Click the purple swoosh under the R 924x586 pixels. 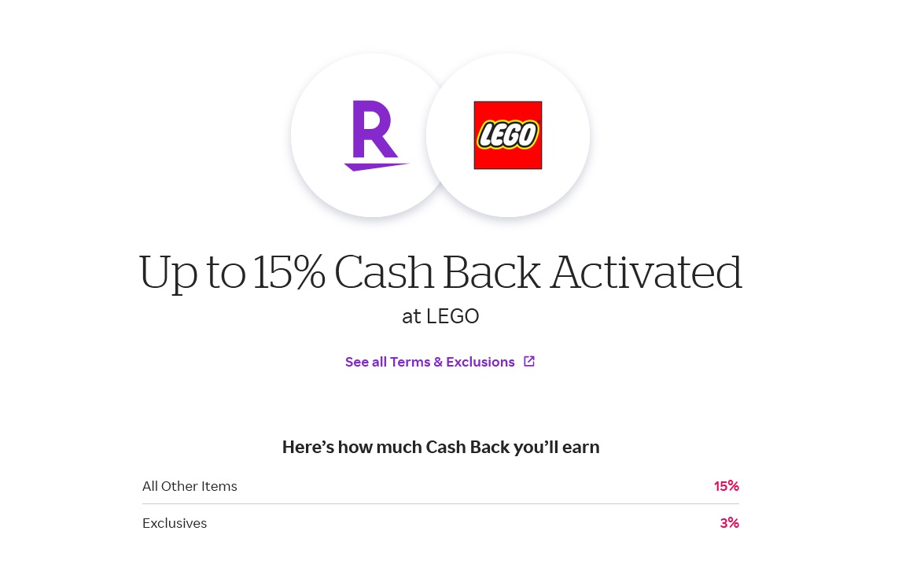pos(376,166)
